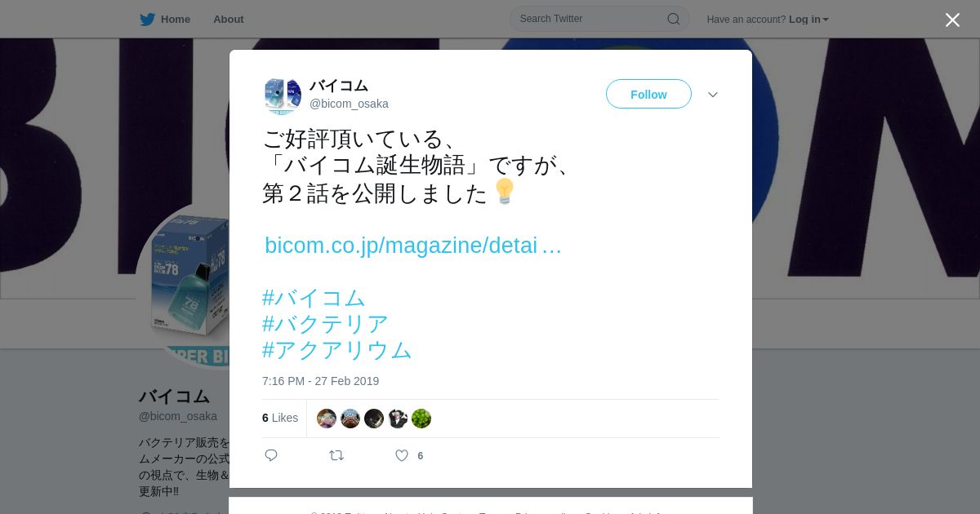Click the #バイコム hashtag

point(314,298)
